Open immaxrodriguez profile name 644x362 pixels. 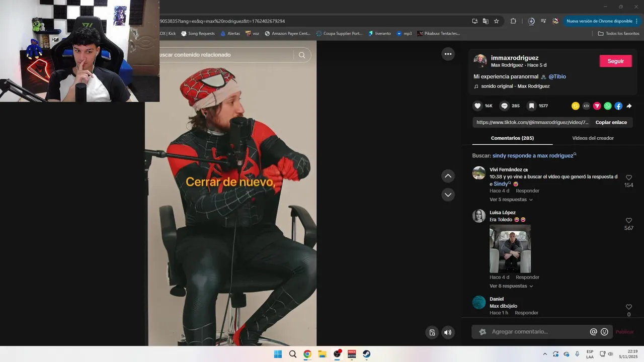515,58
